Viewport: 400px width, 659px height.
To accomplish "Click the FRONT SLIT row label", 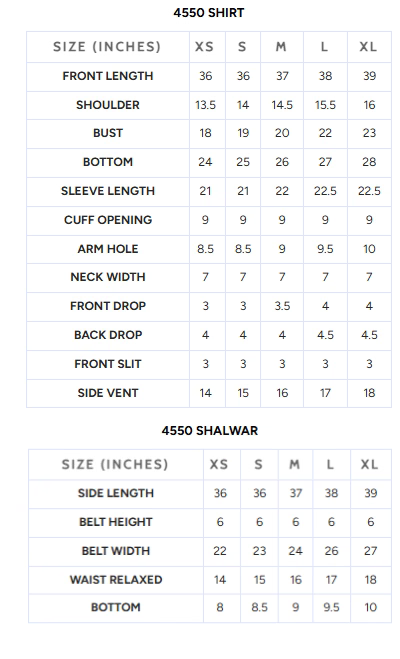I will (x=108, y=364).
